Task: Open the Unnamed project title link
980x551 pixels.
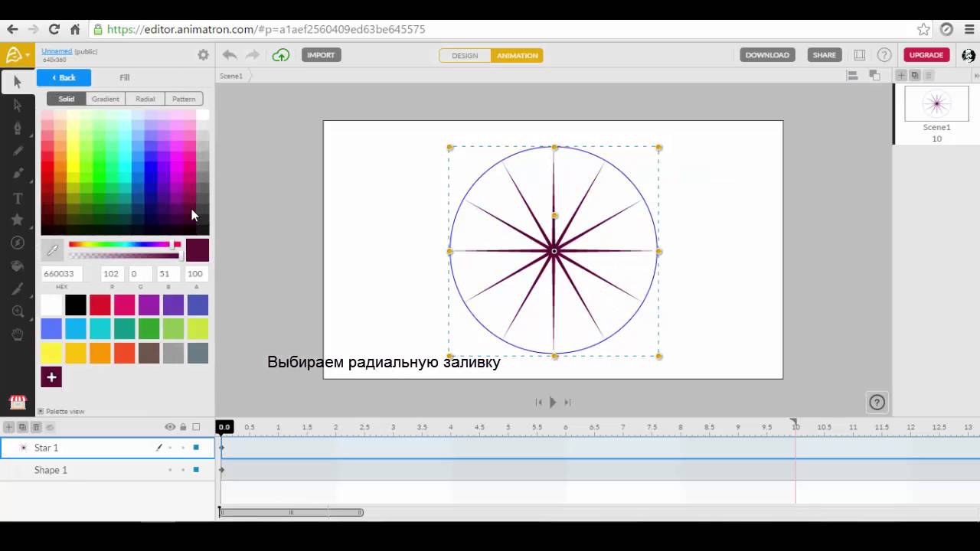Action: coord(57,51)
